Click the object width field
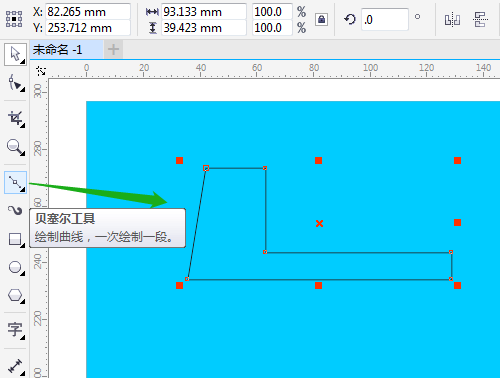Image resolution: width=500 pixels, height=378 pixels. (x=204, y=12)
